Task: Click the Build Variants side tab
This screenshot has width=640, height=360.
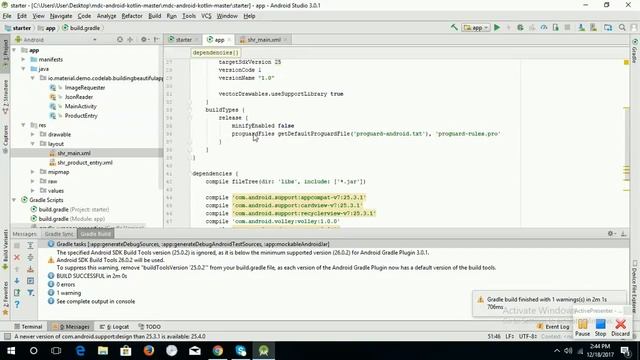Action: [5, 249]
